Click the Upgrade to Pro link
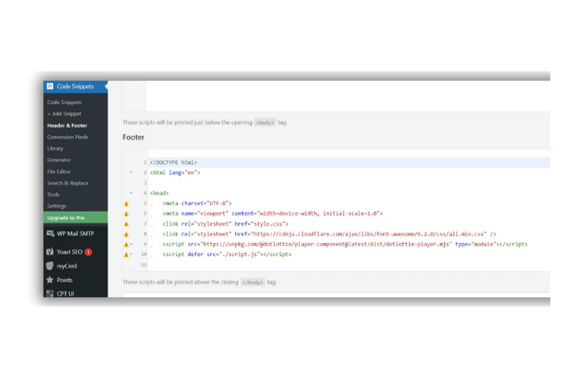The image size is (588, 378). [76, 218]
